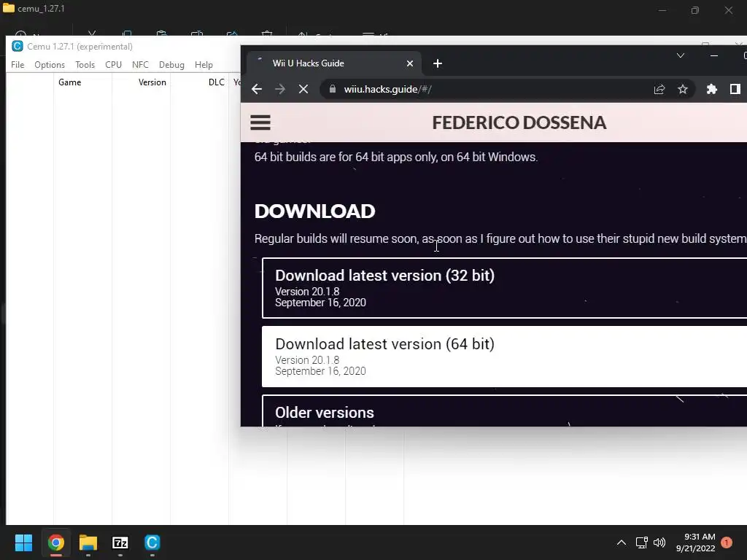The height and width of the screenshot is (560, 747).
Task: Click the Cemu logo in its title bar
Action: 18,46
